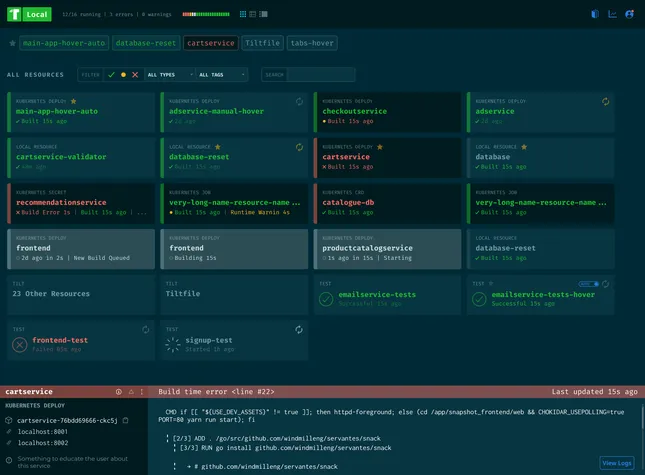This screenshot has width=645, height=475.
Task: Open localhost:8002 link
Action: point(43,443)
